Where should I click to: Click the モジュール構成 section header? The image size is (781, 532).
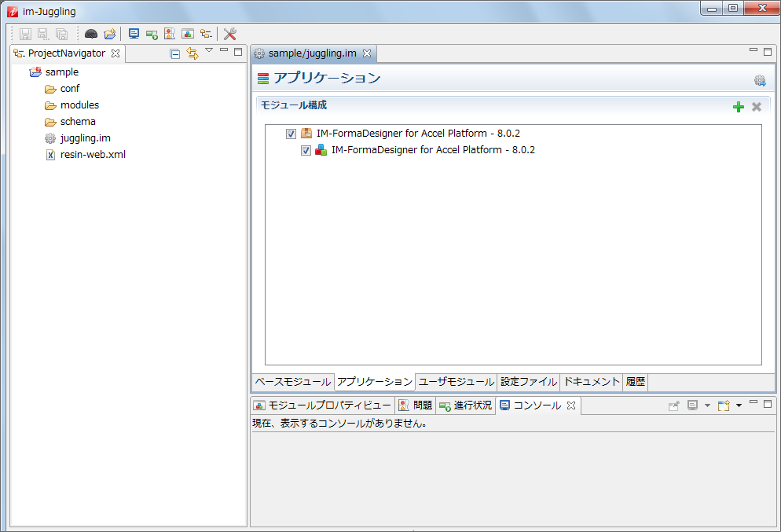(294, 105)
